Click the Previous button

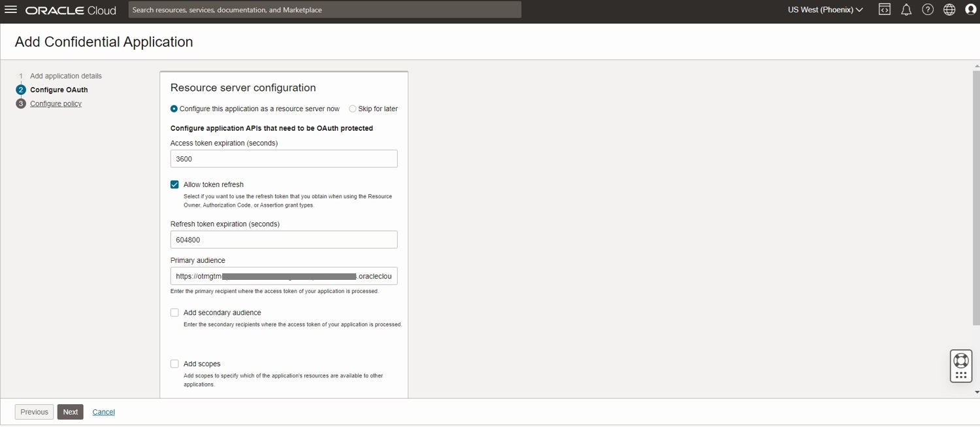(34, 412)
